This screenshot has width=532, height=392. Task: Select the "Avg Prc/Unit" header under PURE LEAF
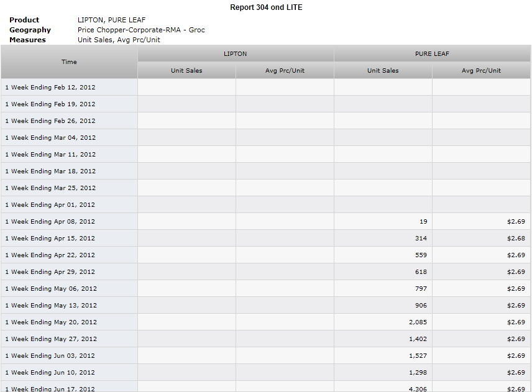[x=481, y=71]
